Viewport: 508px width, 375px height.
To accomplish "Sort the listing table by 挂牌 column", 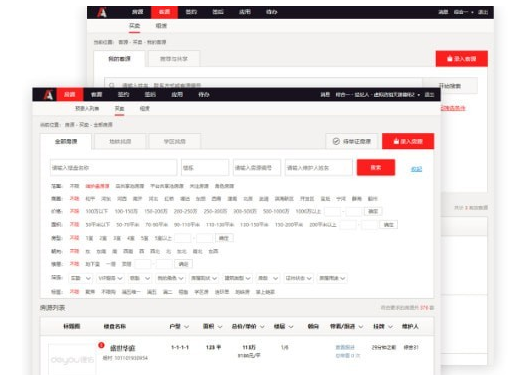I will pyautogui.click(x=383, y=326).
